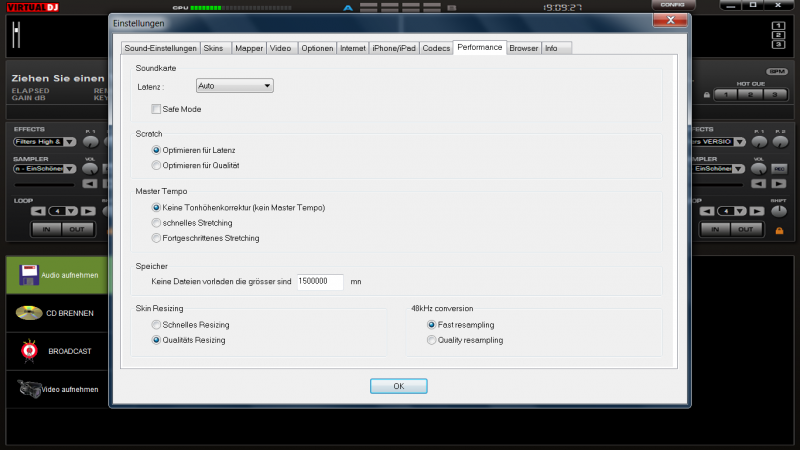Click left deck loop next arrow
Image resolution: width=800 pixels, height=450 pixels.
click(88, 211)
